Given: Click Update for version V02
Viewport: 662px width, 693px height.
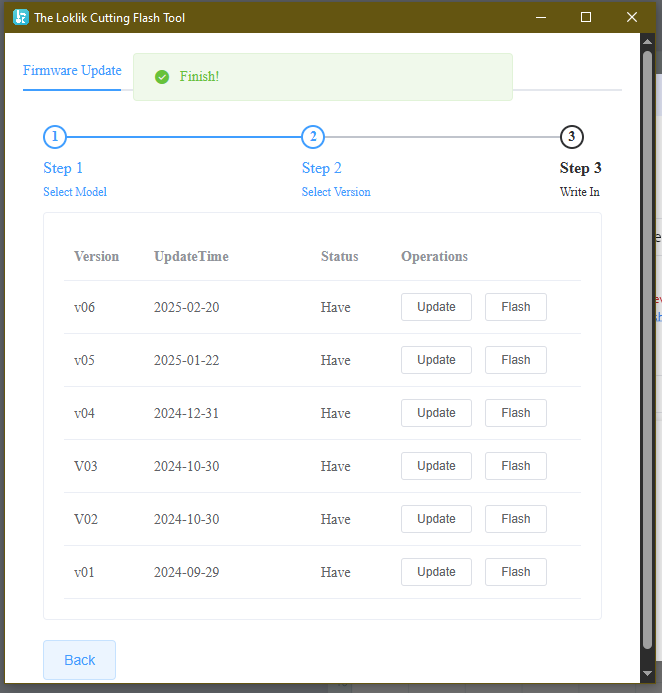Looking at the screenshot, I should [436, 519].
